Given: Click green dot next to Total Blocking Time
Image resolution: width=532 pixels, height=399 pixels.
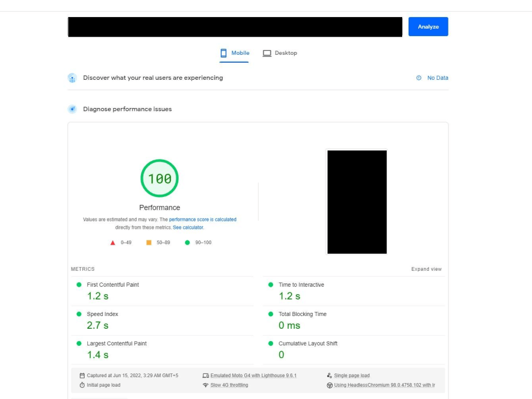Looking at the screenshot, I should click(271, 314).
